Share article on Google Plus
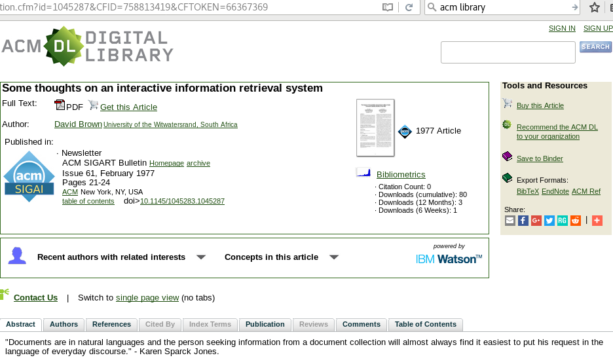The height and width of the screenshot is (364, 613). pyautogui.click(x=536, y=221)
